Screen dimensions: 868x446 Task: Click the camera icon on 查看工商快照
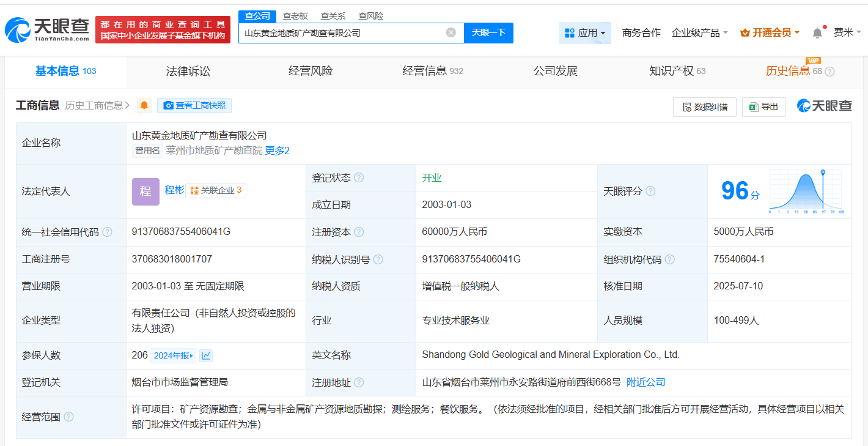[x=169, y=105]
